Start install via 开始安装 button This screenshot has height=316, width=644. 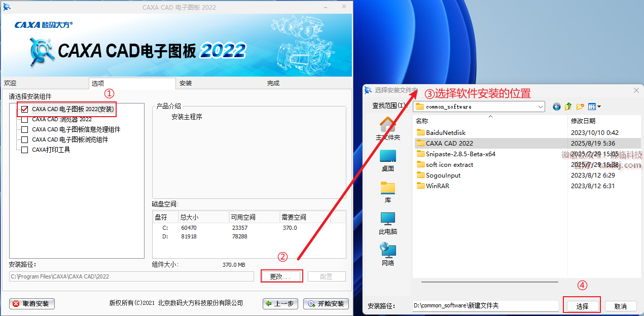(x=326, y=304)
